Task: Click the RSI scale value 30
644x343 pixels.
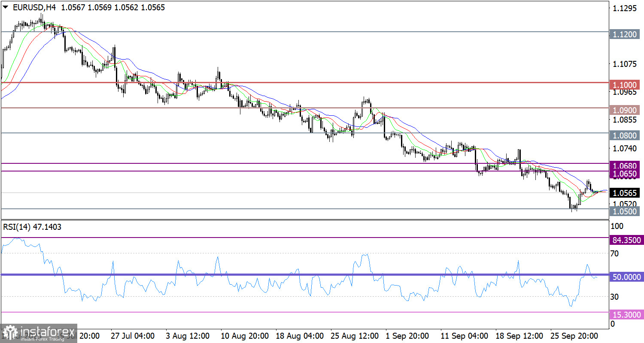Action: coord(614,296)
